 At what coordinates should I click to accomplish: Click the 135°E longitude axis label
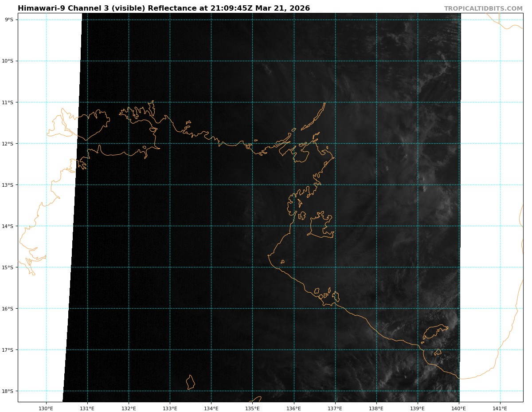[252, 408]
